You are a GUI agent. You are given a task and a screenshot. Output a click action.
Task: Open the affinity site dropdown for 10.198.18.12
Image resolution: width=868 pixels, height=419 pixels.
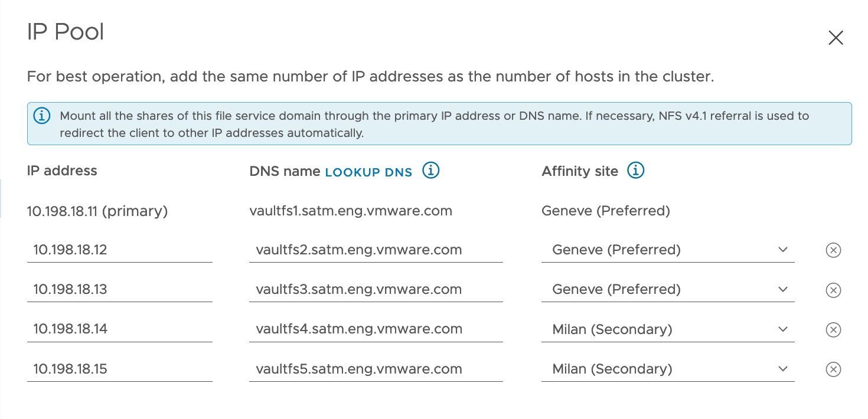coord(783,250)
